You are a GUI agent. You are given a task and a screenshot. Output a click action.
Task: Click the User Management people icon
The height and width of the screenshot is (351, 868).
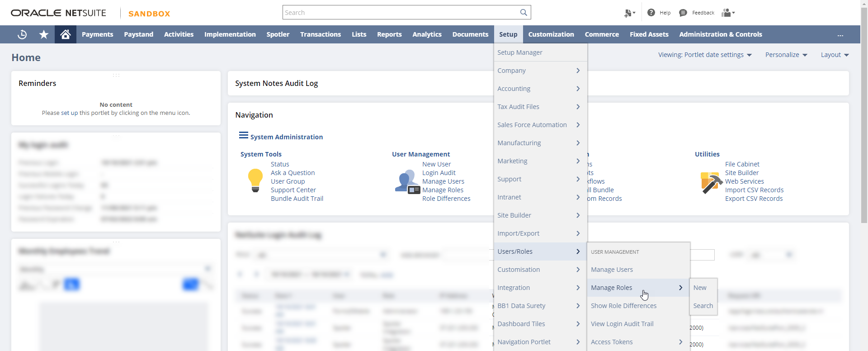pyautogui.click(x=407, y=182)
